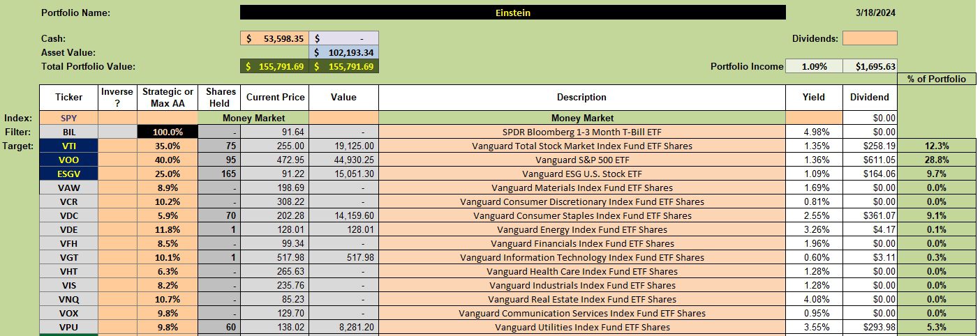Select the VNQ ticker cell
This screenshot has width=980, height=336.
point(68,300)
